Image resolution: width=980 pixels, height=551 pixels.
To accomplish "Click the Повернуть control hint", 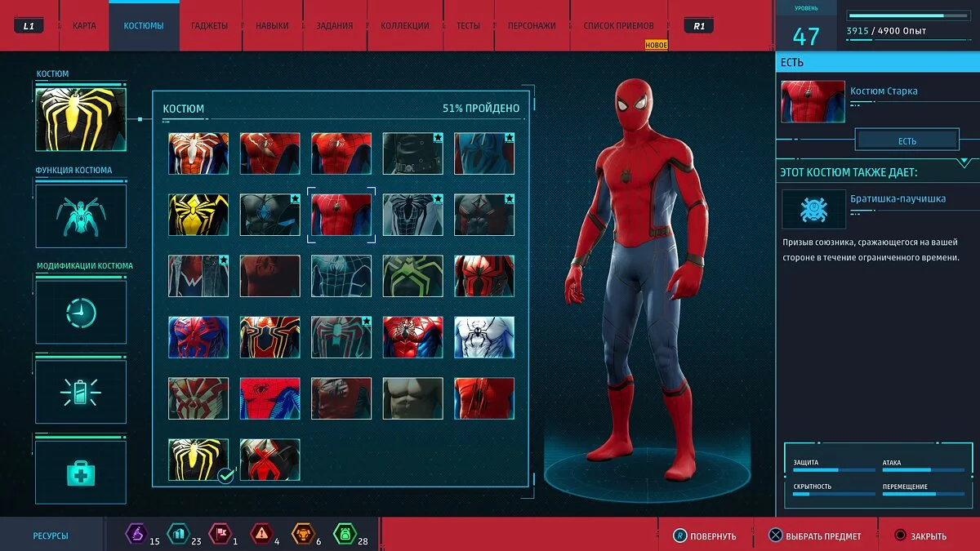I will point(704,535).
